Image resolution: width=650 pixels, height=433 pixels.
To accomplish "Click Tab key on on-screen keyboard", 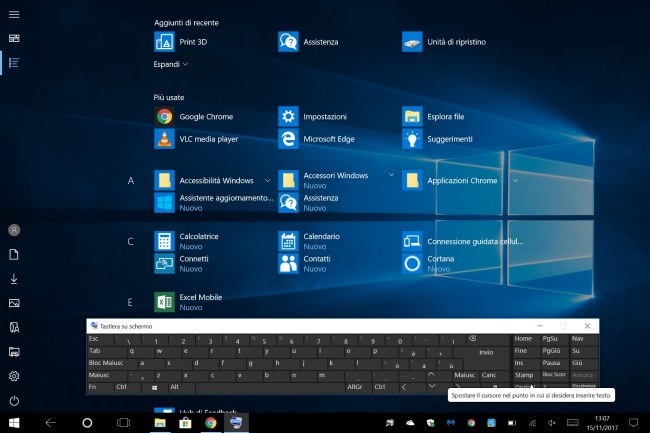I will [x=107, y=352].
